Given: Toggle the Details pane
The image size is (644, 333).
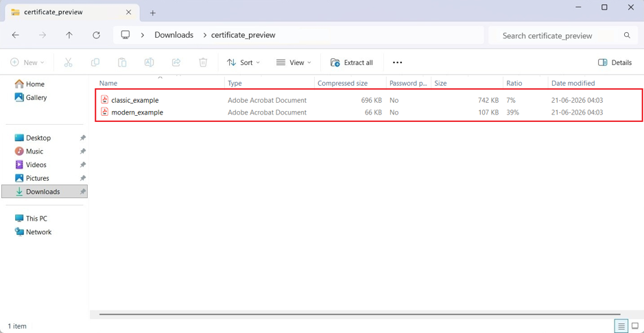Looking at the screenshot, I should pos(615,62).
